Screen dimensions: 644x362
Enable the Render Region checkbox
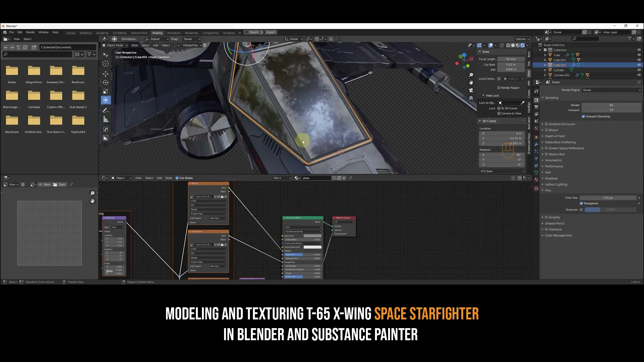coord(499,88)
